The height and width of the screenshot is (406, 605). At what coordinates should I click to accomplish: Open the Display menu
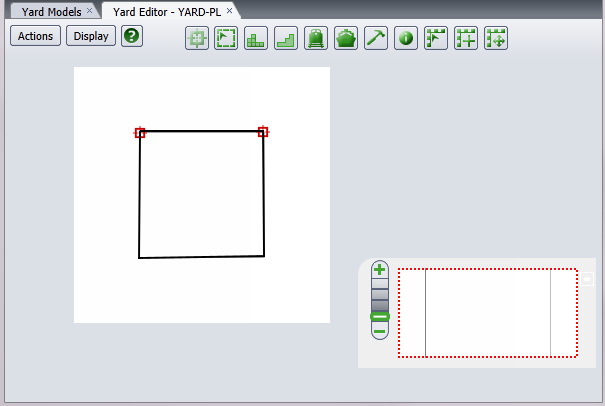click(91, 36)
